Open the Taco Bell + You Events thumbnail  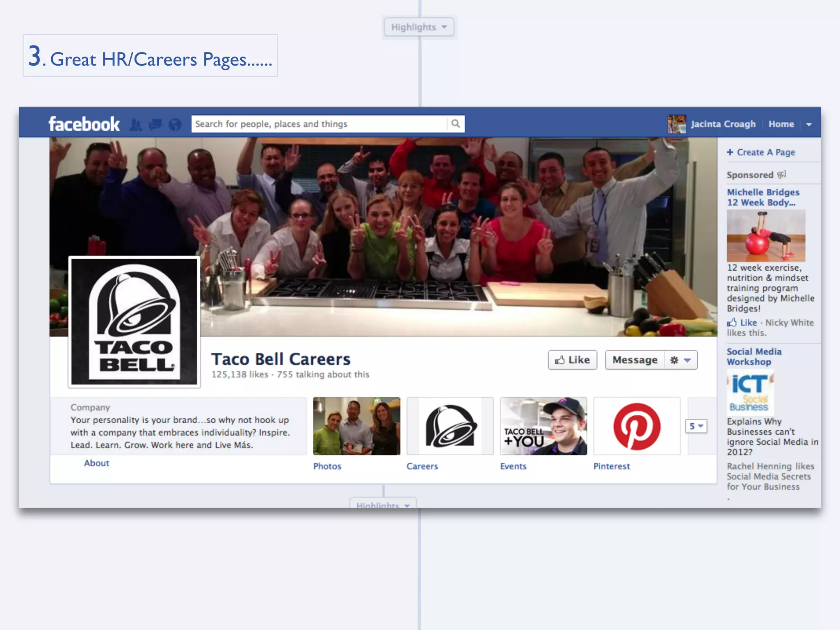pyautogui.click(x=543, y=426)
